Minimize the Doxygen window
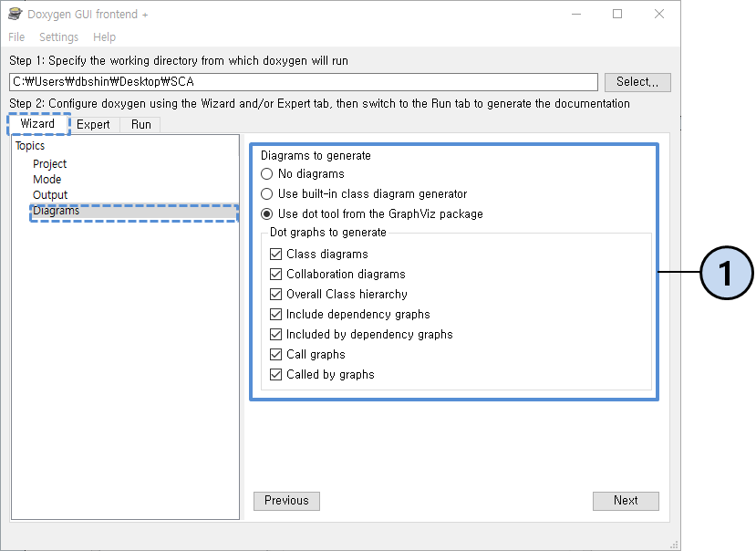The width and height of the screenshot is (756, 551). [x=576, y=14]
